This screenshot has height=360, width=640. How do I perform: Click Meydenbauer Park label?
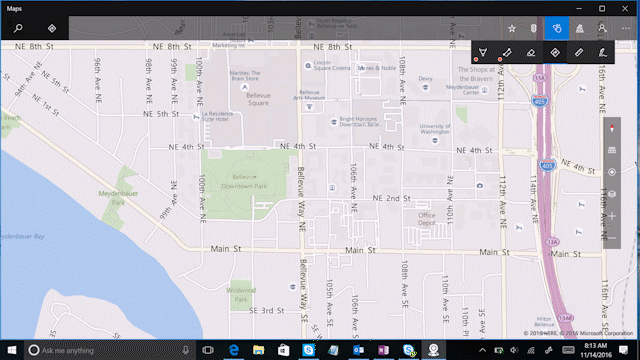point(118,198)
